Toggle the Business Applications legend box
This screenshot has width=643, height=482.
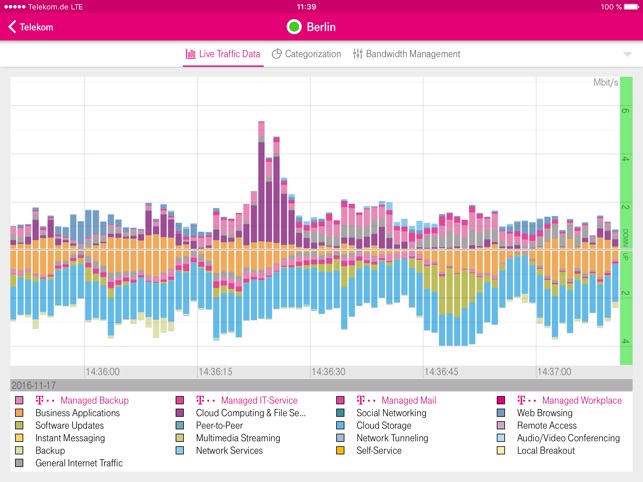pos(19,413)
